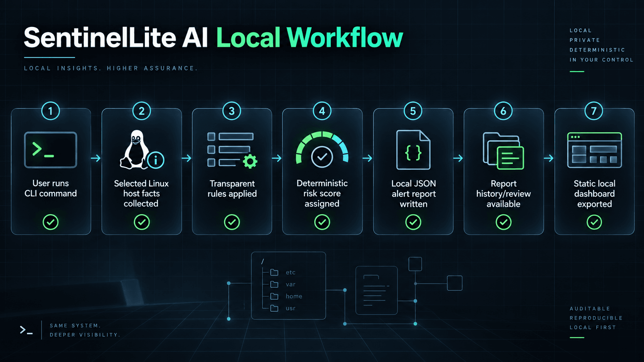The image size is (644, 362).
Task: Click the 'REPRODUCIBLE' text
Action: point(596,318)
